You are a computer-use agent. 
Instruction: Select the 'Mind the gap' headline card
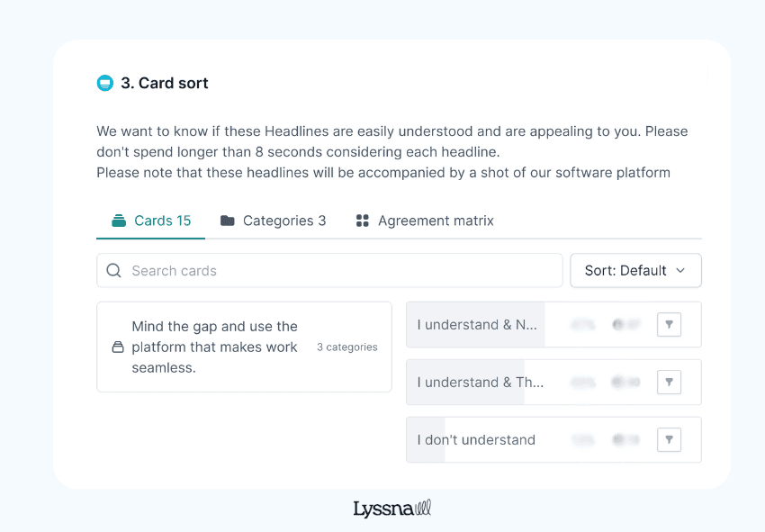point(214,347)
